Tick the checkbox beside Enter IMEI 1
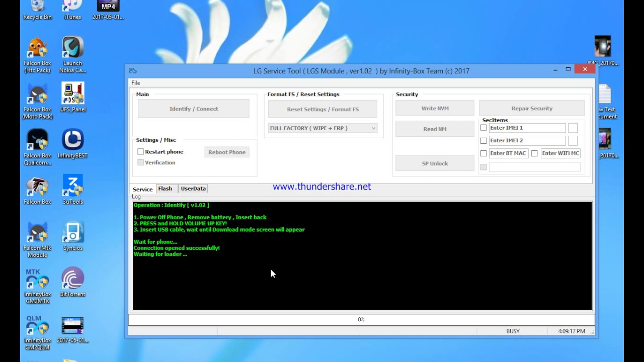 (484, 128)
